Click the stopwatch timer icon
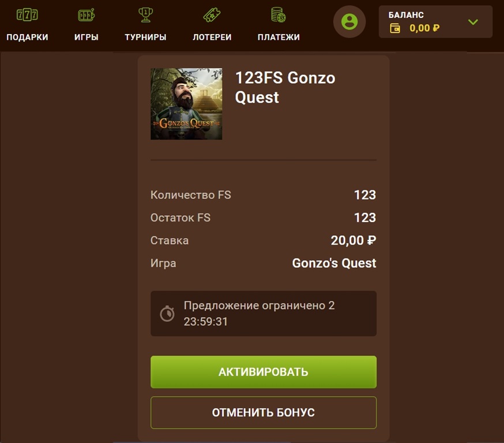Viewport: 504px width, 443px height. pyautogui.click(x=167, y=313)
